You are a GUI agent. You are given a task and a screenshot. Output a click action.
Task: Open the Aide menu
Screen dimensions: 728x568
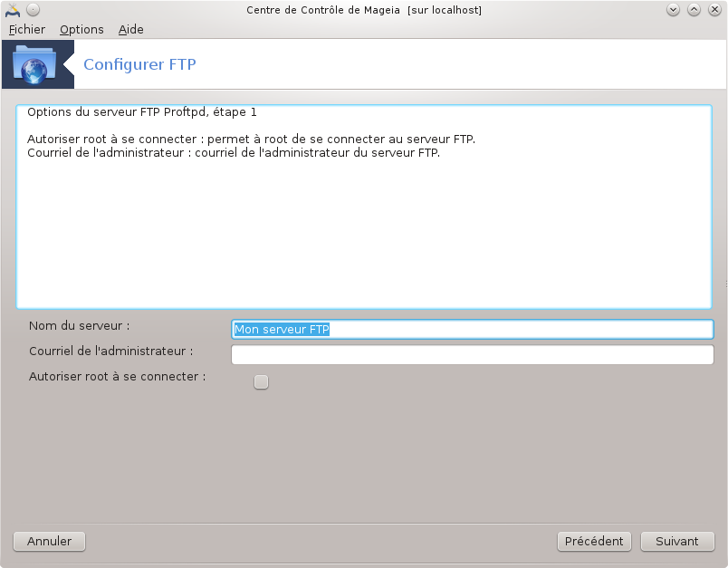pyautogui.click(x=131, y=29)
